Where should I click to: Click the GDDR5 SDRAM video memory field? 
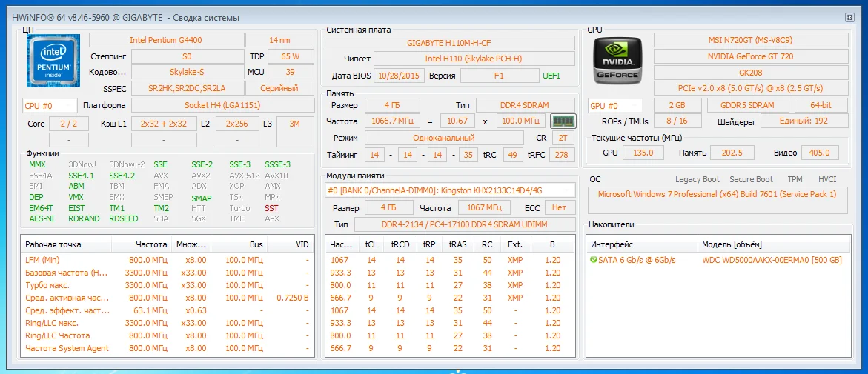tap(747, 105)
